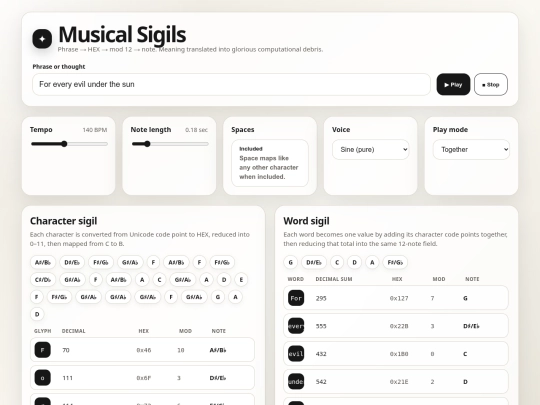Click the 'ever' word tile

tap(296, 326)
